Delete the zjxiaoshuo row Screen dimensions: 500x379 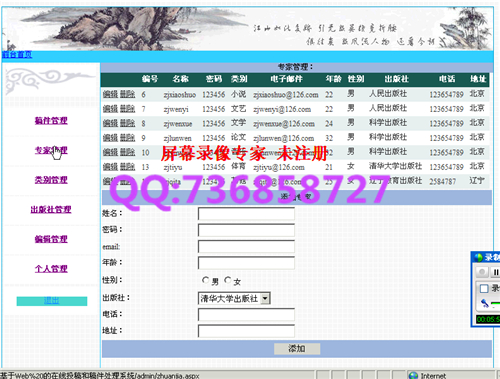tap(127, 94)
